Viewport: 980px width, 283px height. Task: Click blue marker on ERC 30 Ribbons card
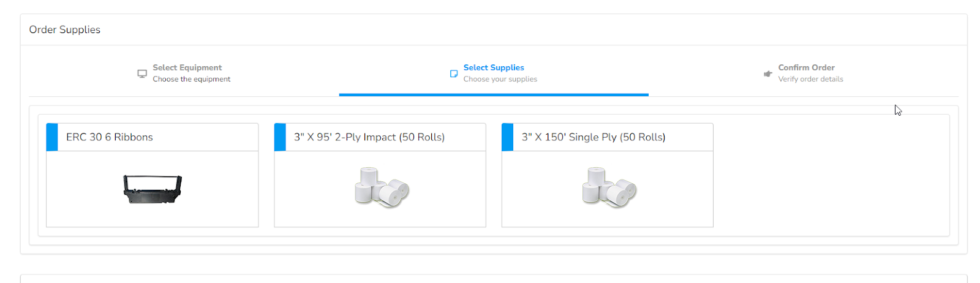point(52,137)
